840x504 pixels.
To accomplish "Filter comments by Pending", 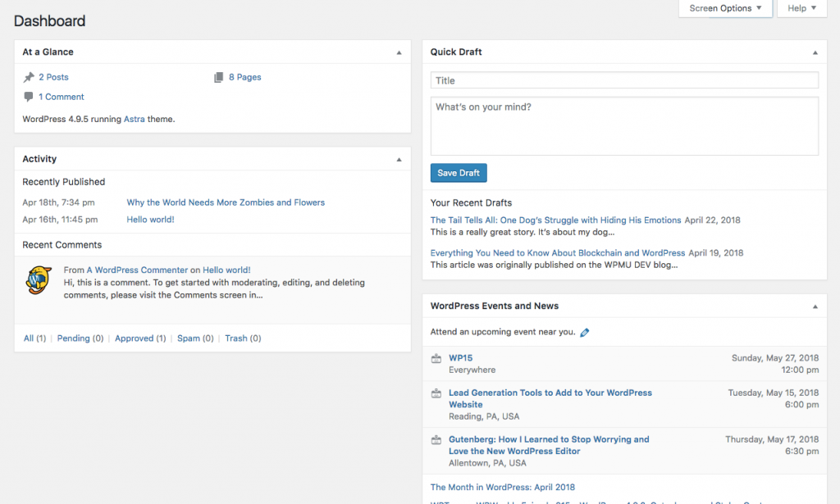I will [80, 338].
